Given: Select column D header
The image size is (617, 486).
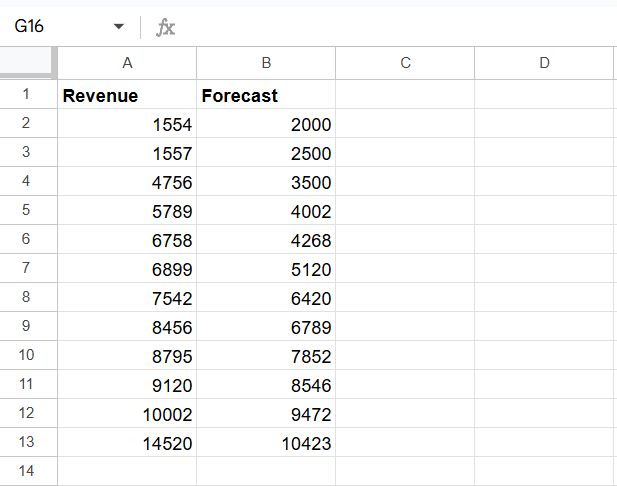Looking at the screenshot, I should [x=544, y=63].
